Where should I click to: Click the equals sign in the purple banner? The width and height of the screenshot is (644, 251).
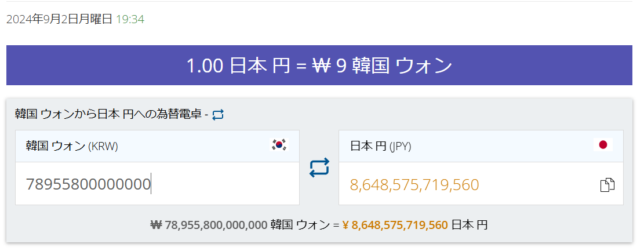(x=300, y=66)
